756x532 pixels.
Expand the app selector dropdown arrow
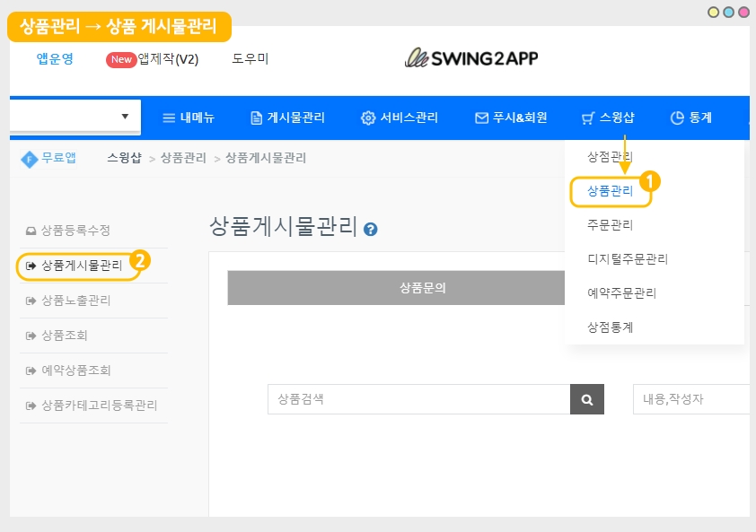tap(125, 117)
